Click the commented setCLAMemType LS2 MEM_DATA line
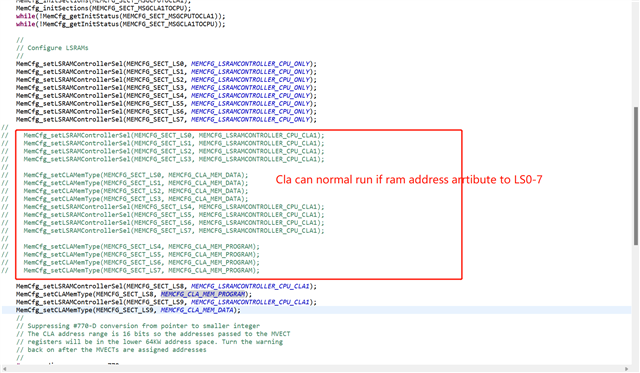 (136, 191)
